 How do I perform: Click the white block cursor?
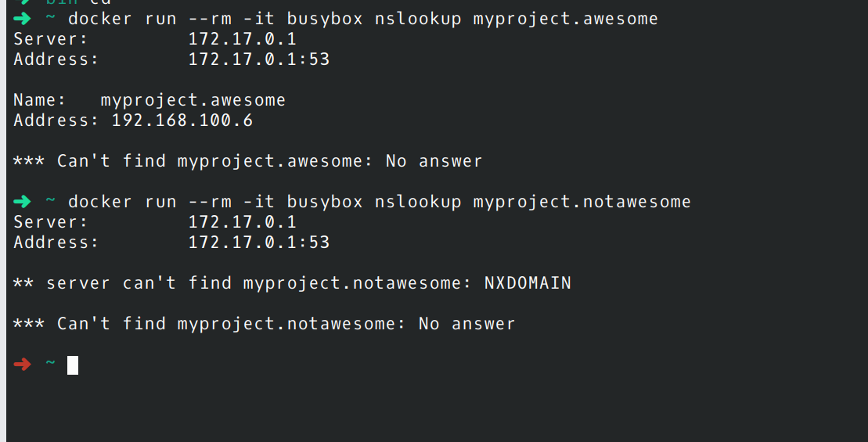(x=73, y=365)
